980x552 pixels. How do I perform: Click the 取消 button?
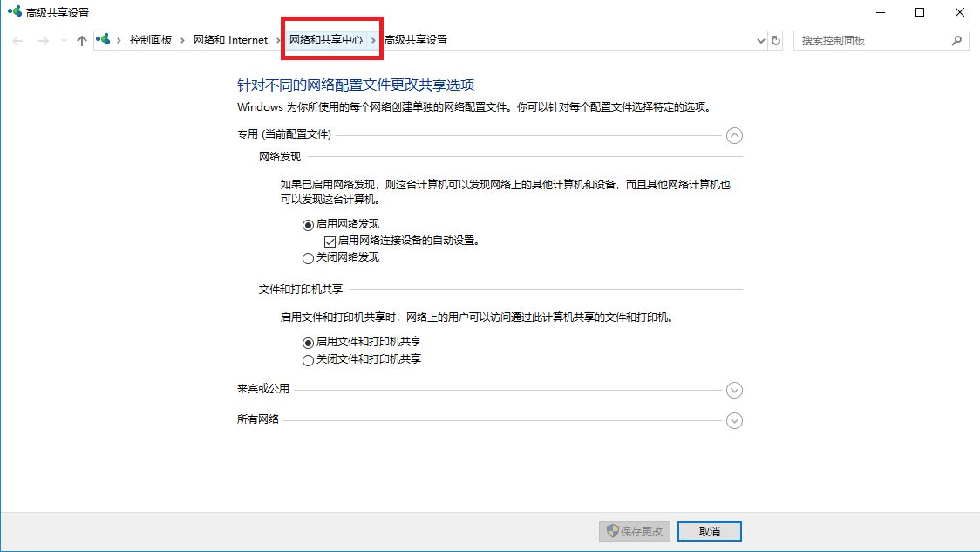pos(710,531)
